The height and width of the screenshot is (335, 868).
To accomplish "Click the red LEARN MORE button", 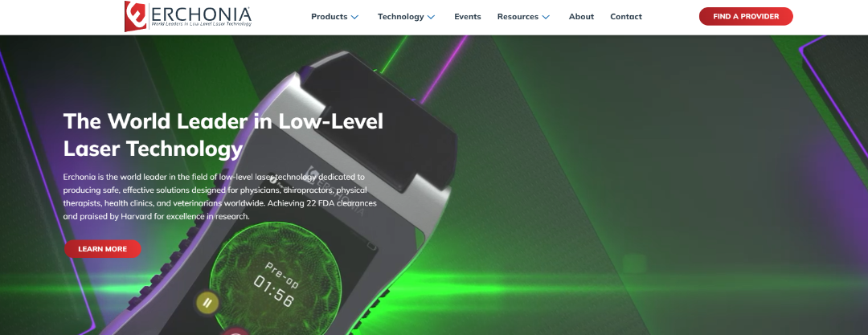I will [102, 249].
